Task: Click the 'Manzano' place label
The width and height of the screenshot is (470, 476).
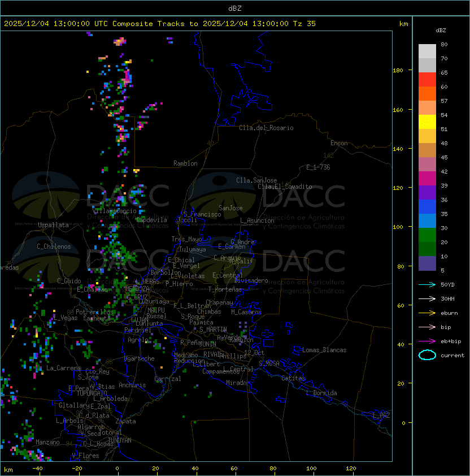Action: (x=47, y=442)
